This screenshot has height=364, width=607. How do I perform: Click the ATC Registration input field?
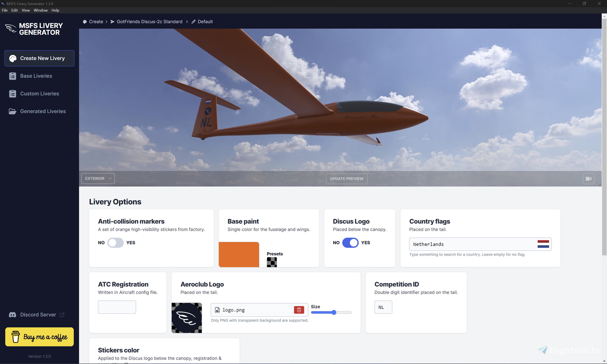[x=117, y=306]
